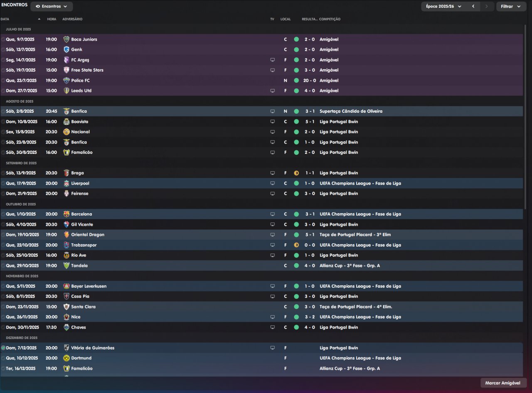Toggle the checkmark on Vitória de Guimarães fixture
Viewport: 532px width, 393px height.
point(3,348)
